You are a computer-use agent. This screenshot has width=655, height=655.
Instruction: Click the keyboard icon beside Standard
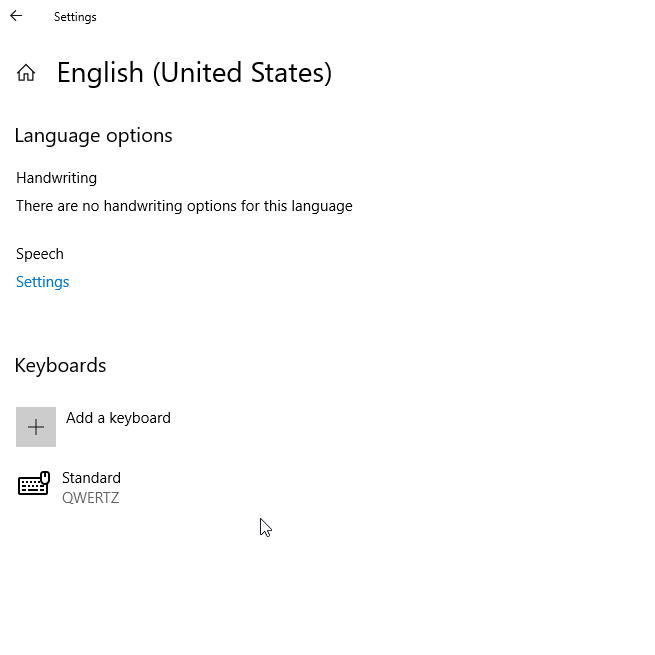tap(34, 486)
